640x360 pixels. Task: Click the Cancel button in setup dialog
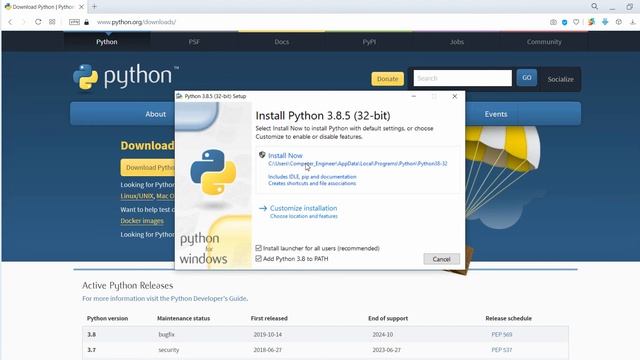(x=441, y=259)
